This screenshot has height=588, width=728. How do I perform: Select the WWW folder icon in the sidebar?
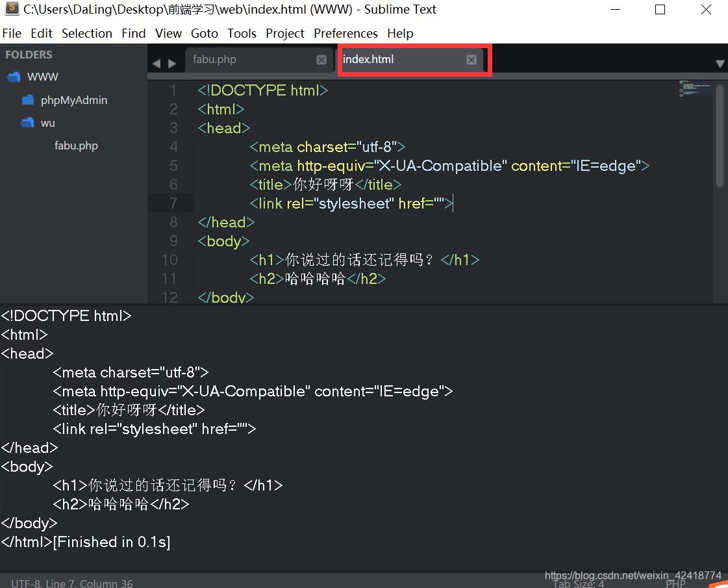(14, 77)
